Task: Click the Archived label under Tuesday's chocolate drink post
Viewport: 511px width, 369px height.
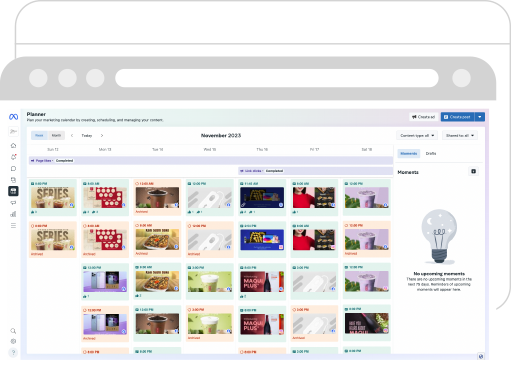Action: tap(142, 212)
